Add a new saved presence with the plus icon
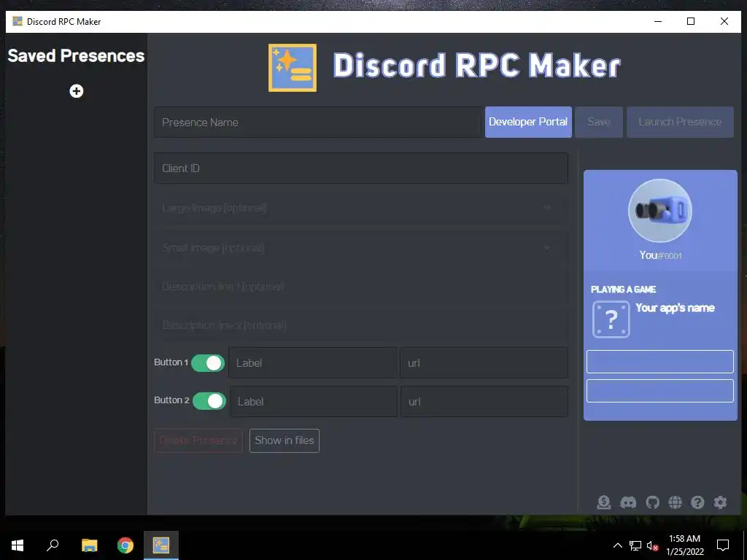This screenshot has width=747, height=560. coord(76,91)
